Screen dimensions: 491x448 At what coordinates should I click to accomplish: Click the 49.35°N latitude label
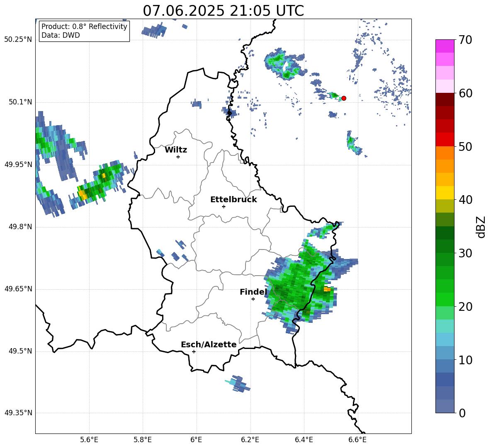18,413
